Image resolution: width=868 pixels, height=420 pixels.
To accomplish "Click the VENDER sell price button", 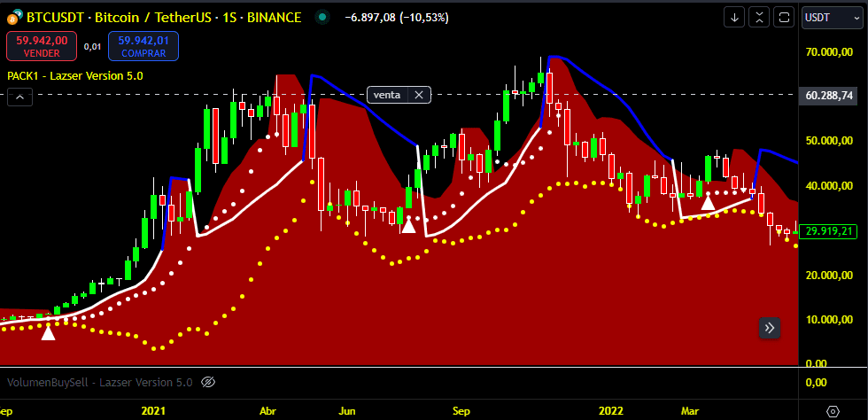I will [x=43, y=46].
